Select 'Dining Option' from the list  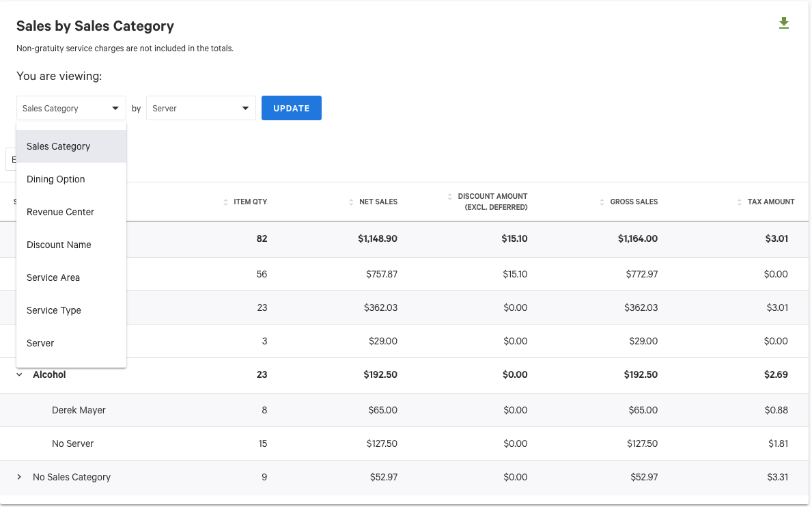(55, 179)
